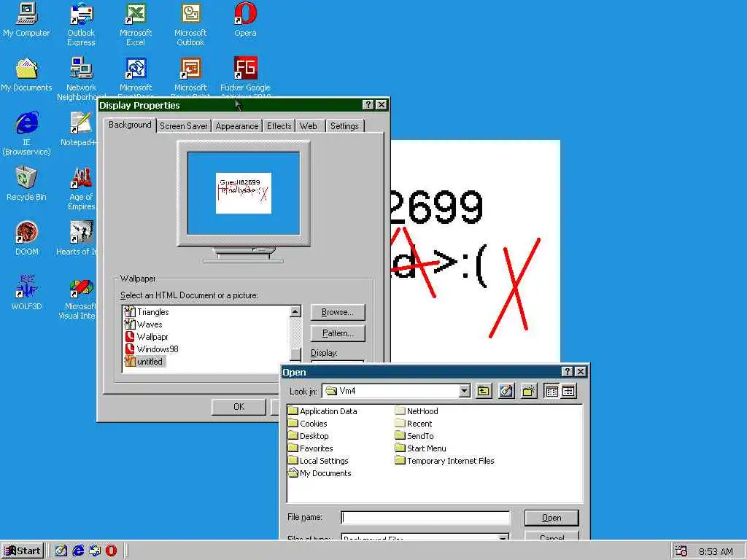Select Microsoft FrontPage desktop shortcut
Screen dimensions: 747x560
[136, 76]
